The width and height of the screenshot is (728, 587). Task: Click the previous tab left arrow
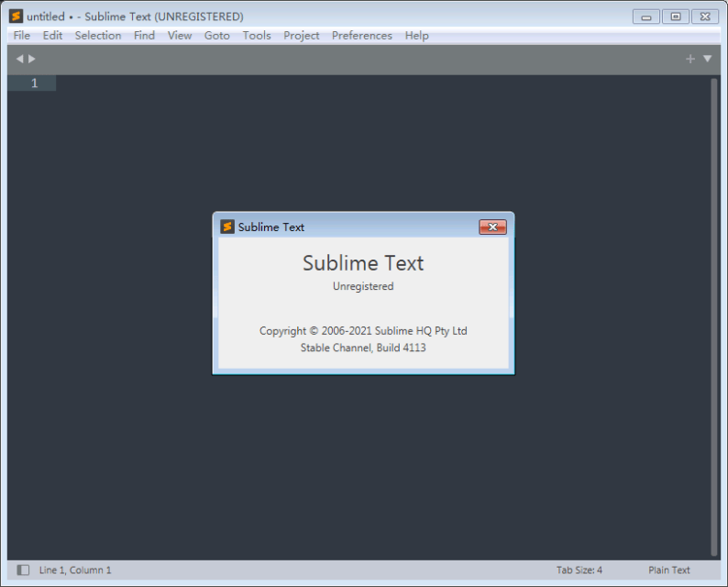point(19,59)
